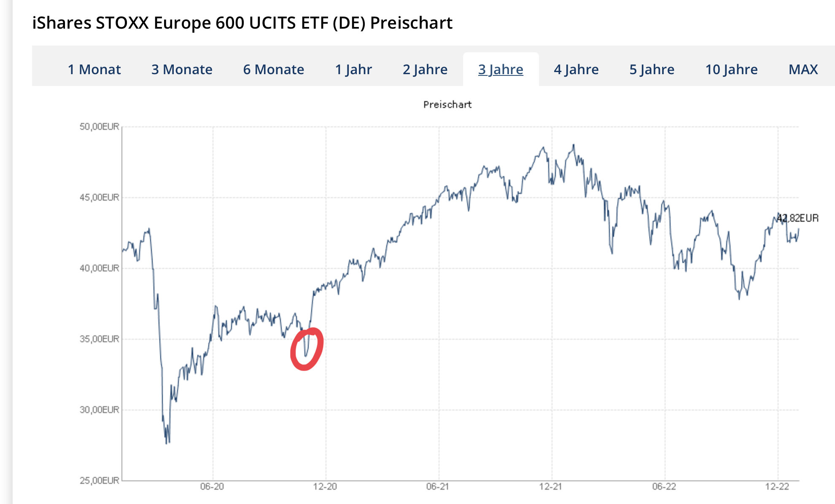Screen dimensions: 835x504
Task: Switch to the 2 Jahre tab
Action: pyautogui.click(x=425, y=70)
